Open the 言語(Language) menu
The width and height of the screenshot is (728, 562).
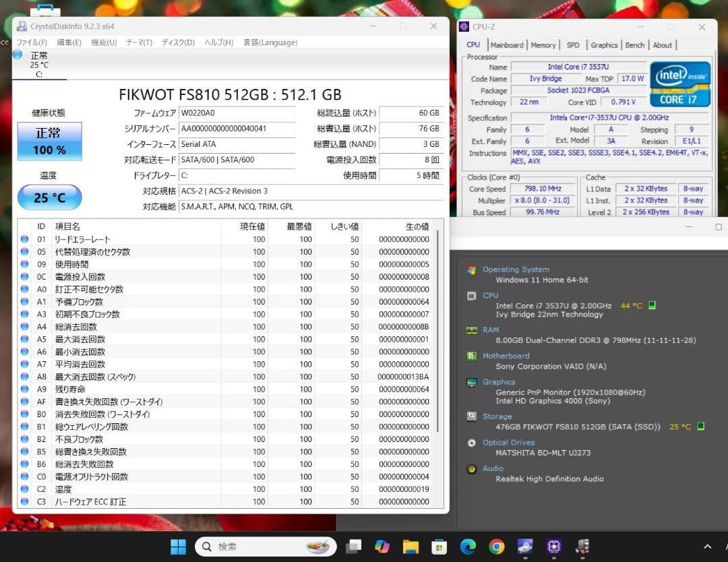click(270, 42)
